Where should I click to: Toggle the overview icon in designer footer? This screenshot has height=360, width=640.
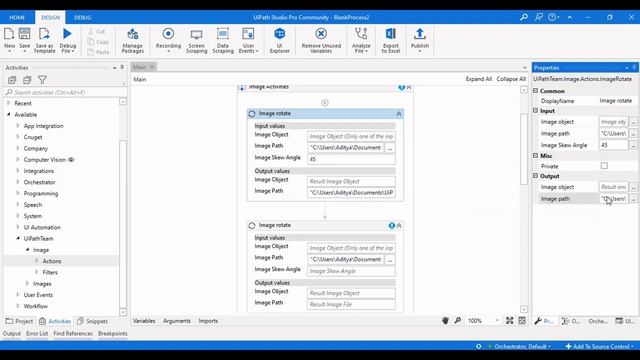(x=522, y=321)
